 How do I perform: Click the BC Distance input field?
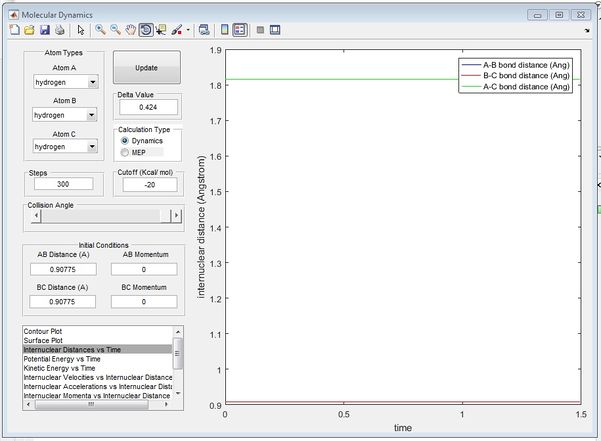[x=62, y=302]
